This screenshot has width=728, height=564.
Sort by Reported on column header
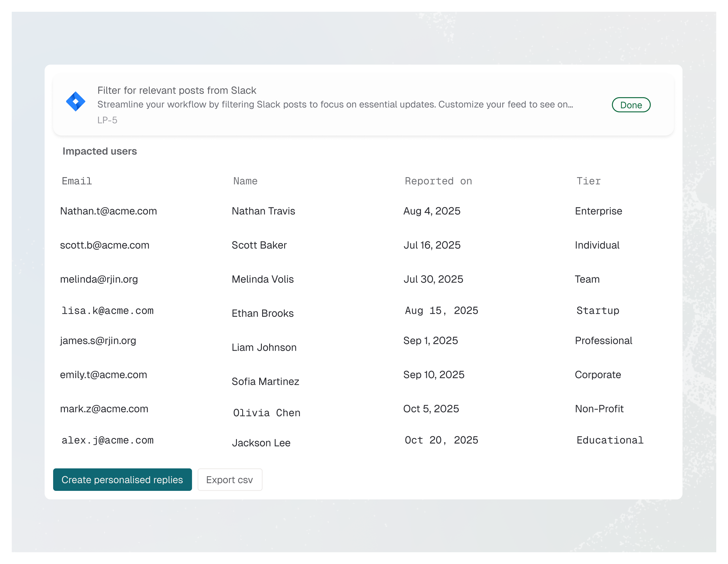[438, 181]
